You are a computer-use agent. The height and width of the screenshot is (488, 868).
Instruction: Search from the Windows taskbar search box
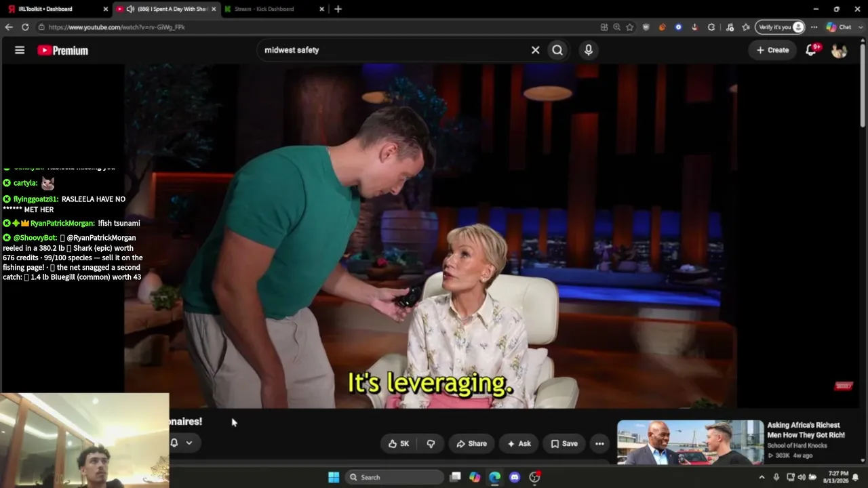pyautogui.click(x=395, y=477)
